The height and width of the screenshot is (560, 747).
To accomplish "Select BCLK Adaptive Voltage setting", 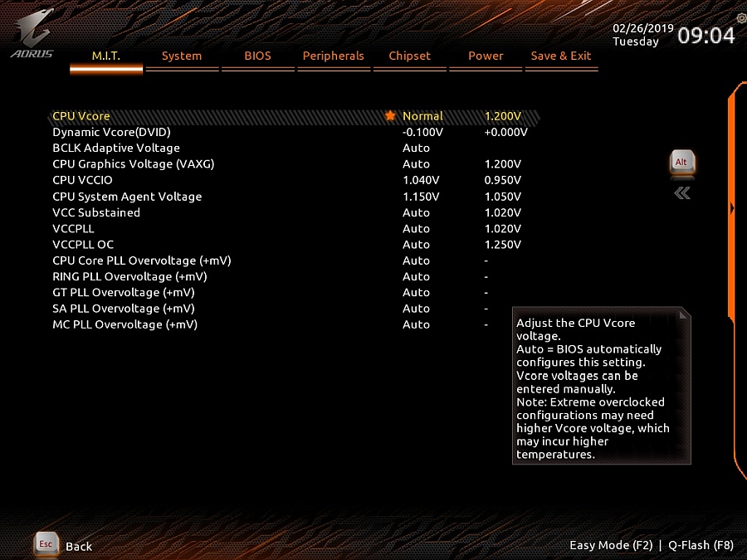I will pyautogui.click(x=116, y=149).
